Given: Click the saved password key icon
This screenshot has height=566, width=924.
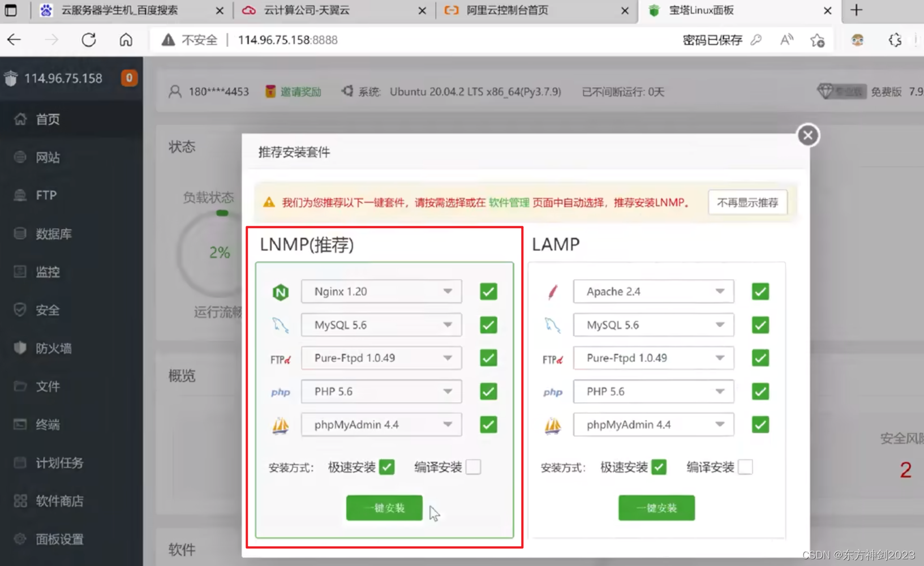Looking at the screenshot, I should [x=756, y=40].
